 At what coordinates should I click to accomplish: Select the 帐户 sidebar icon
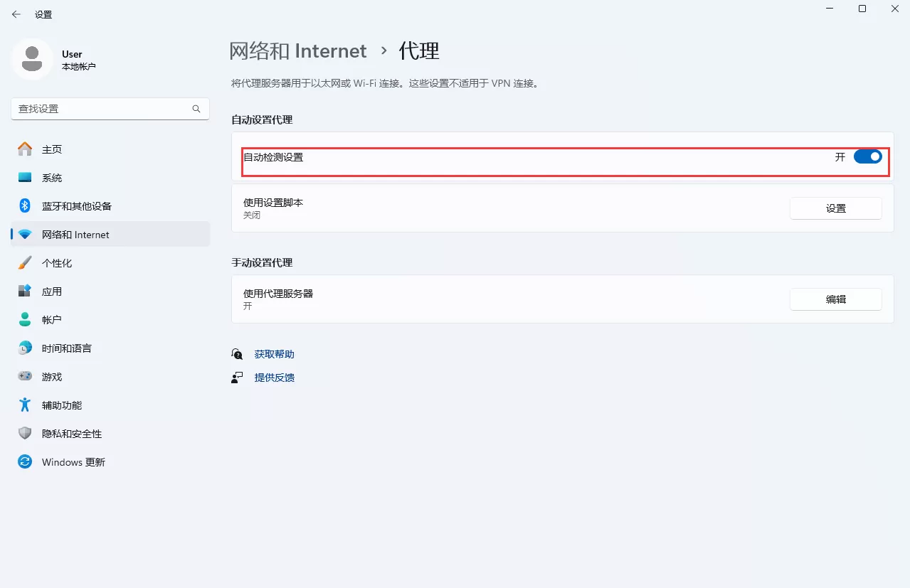(x=25, y=319)
